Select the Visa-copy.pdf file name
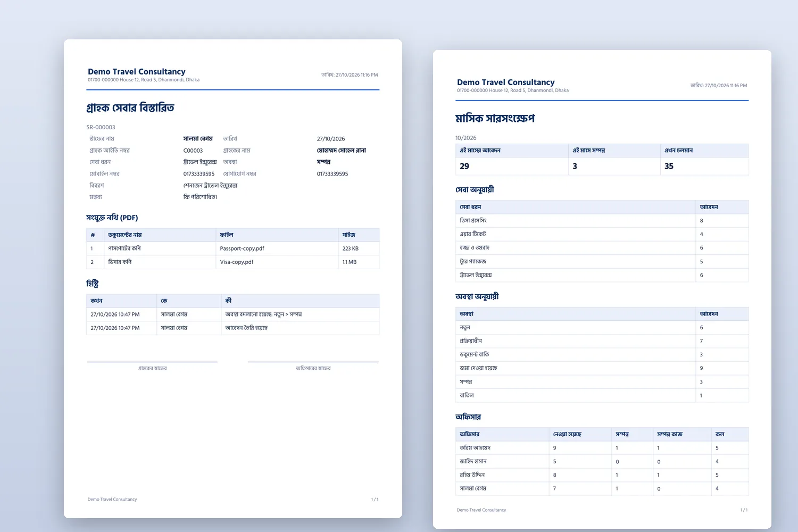This screenshot has width=798, height=532. [237, 262]
